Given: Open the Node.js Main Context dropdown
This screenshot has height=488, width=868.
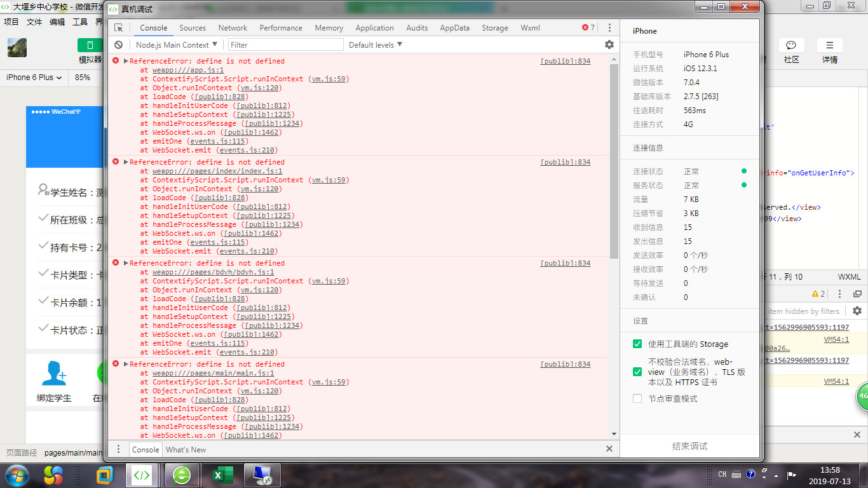Looking at the screenshot, I should (176, 45).
